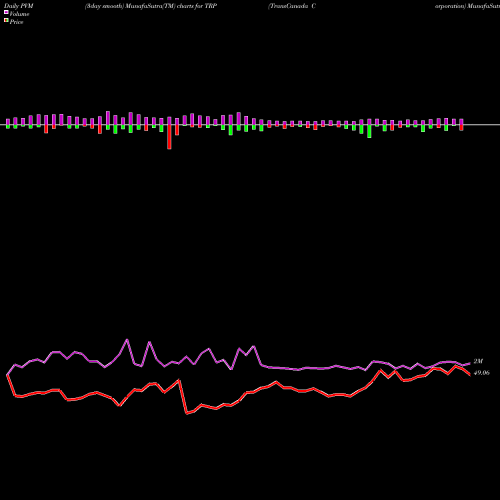This screenshot has height=500, width=500.
Task: Click the tallest red downward bar
Action: pyautogui.click(x=169, y=137)
